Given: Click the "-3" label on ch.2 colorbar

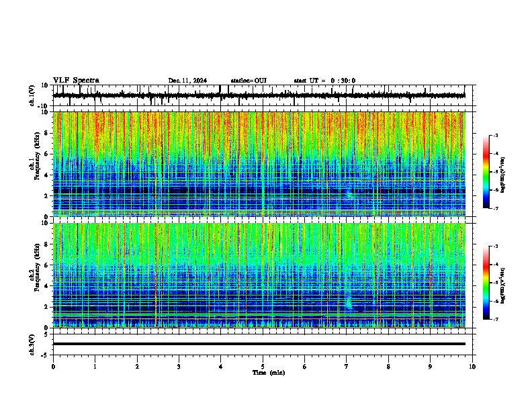Looking at the screenshot, I should click(496, 246).
